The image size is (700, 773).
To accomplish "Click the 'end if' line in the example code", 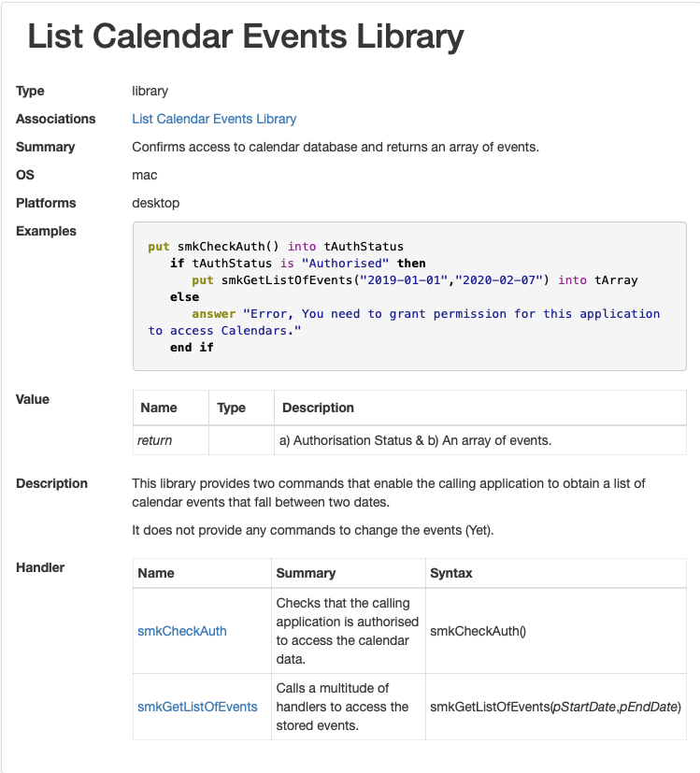I will [x=192, y=347].
